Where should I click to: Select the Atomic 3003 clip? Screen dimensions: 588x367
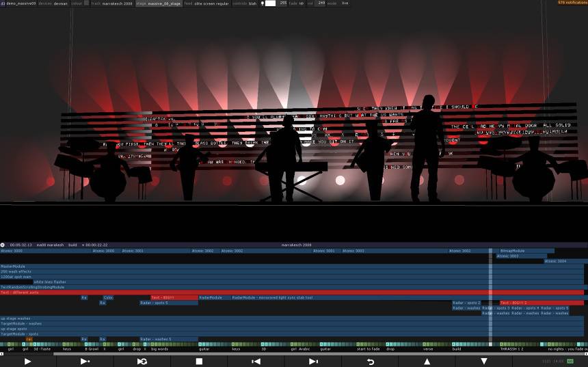tap(522, 256)
